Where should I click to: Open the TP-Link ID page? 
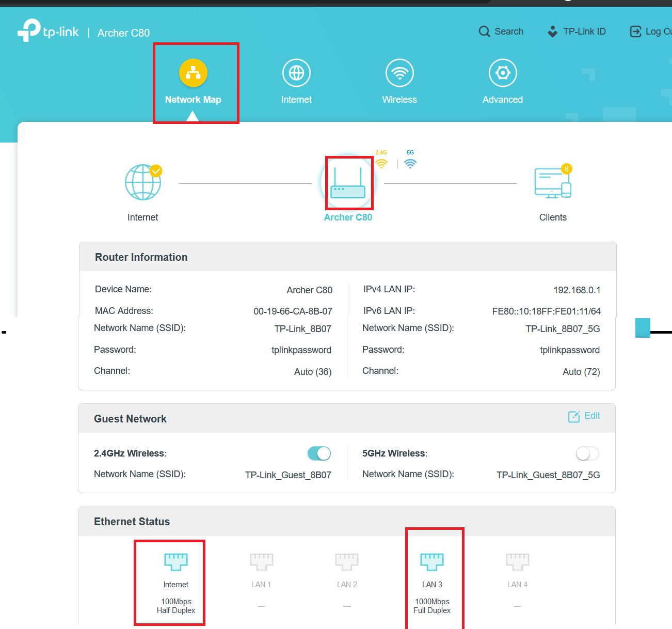pos(577,32)
